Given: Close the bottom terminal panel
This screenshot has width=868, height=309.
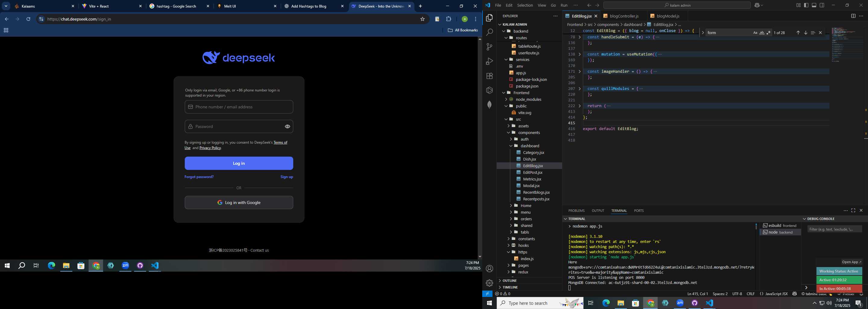Looking at the screenshot, I should [x=861, y=211].
